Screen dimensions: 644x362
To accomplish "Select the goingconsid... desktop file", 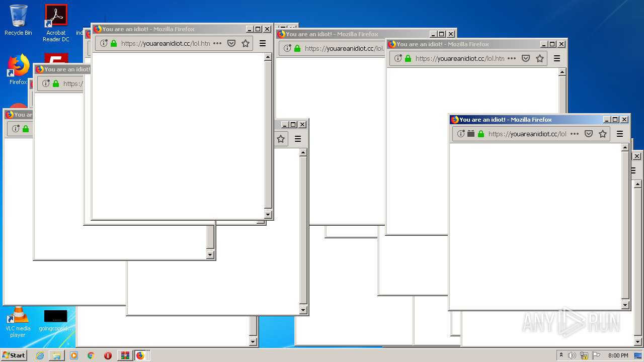I will (x=55, y=321).
